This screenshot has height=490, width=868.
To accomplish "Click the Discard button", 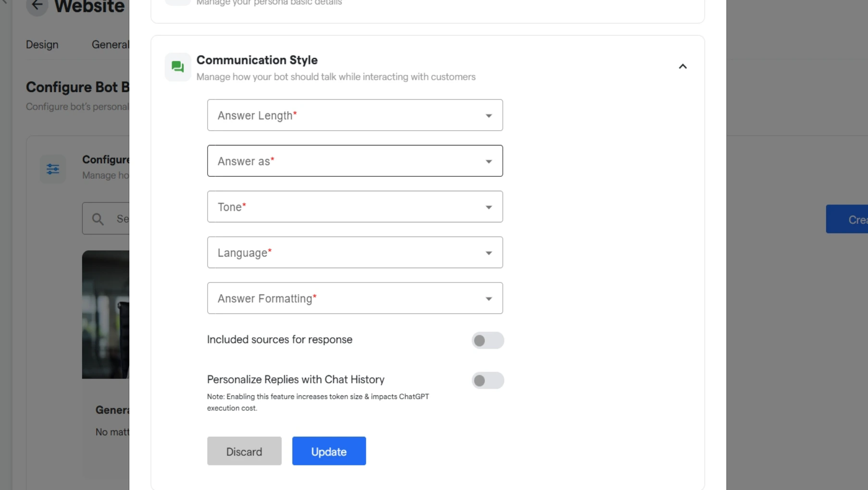I will click(x=244, y=451).
